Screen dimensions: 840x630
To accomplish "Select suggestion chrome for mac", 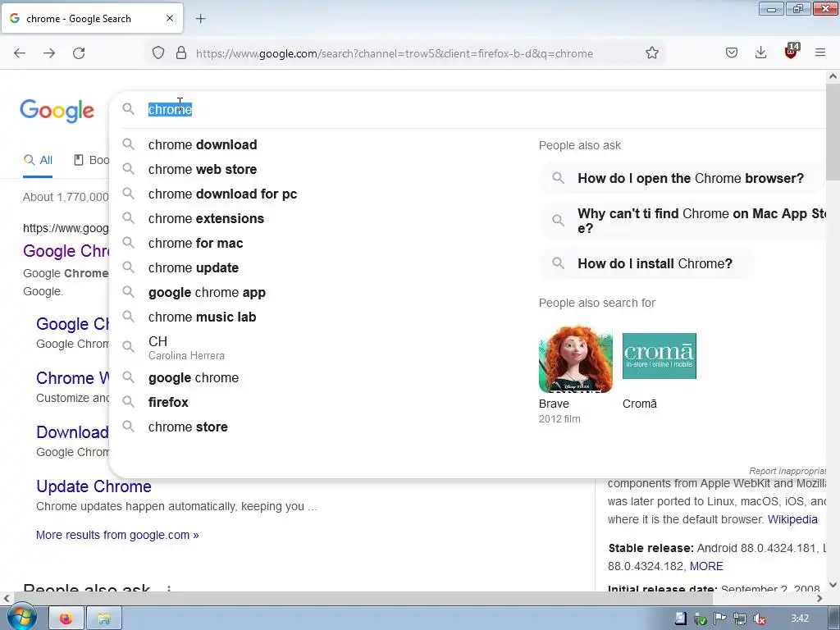I will pos(195,243).
